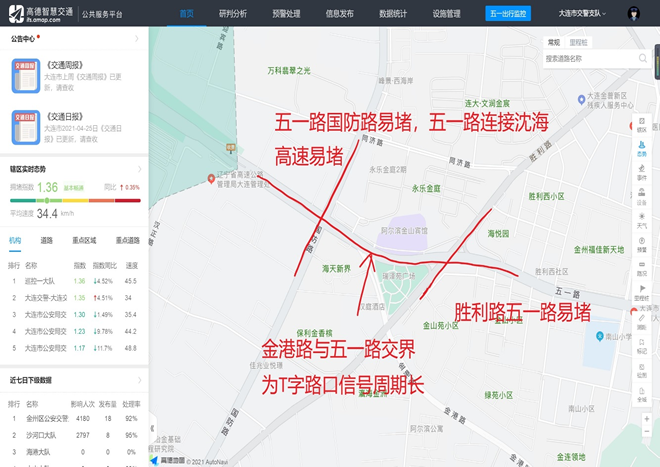
Task: Open the 预警 warnings map tool
Action: [641, 245]
